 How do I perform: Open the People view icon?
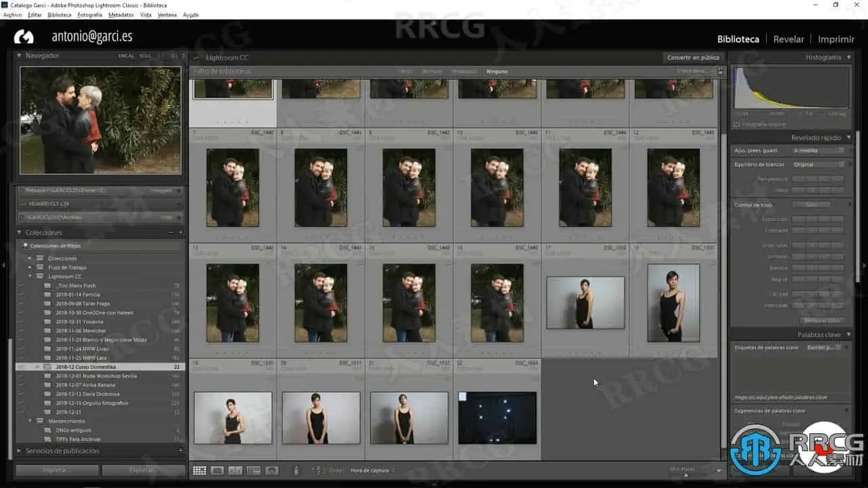coord(271,470)
